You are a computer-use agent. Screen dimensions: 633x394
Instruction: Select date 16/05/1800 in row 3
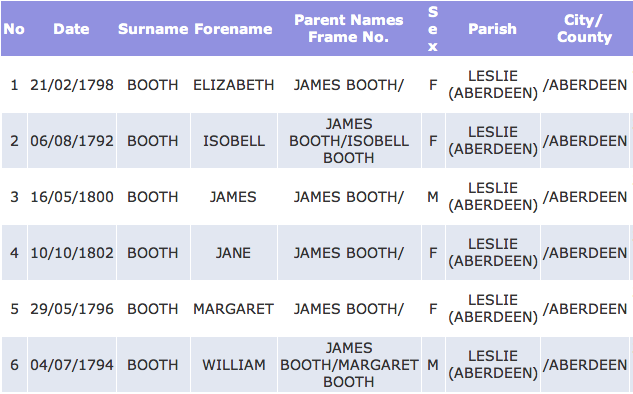(x=72, y=197)
